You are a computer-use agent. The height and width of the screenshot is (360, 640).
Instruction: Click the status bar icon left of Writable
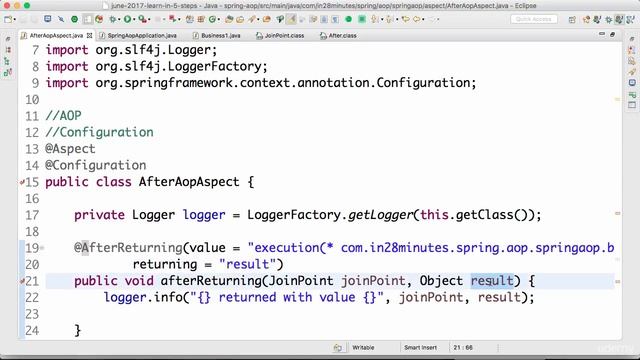(338, 348)
